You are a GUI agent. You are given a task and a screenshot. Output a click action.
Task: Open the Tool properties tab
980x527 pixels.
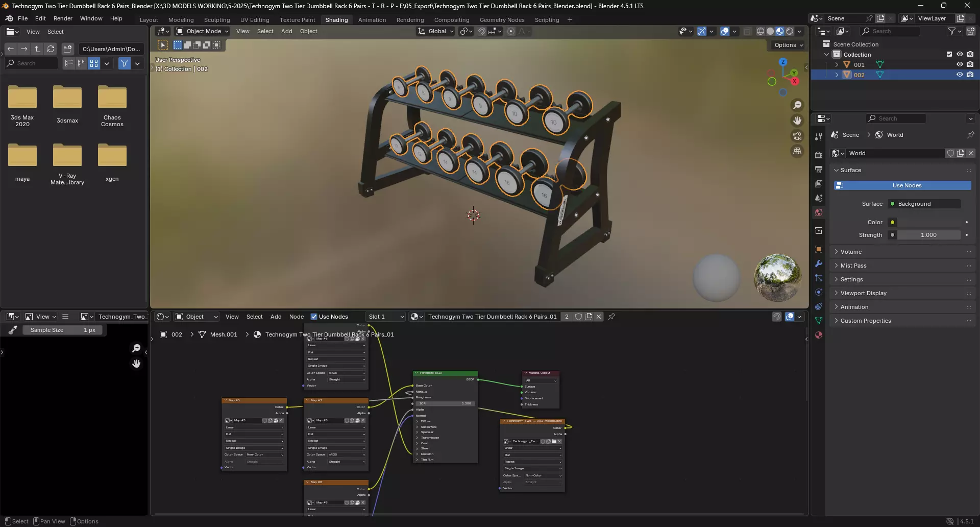coord(819,137)
